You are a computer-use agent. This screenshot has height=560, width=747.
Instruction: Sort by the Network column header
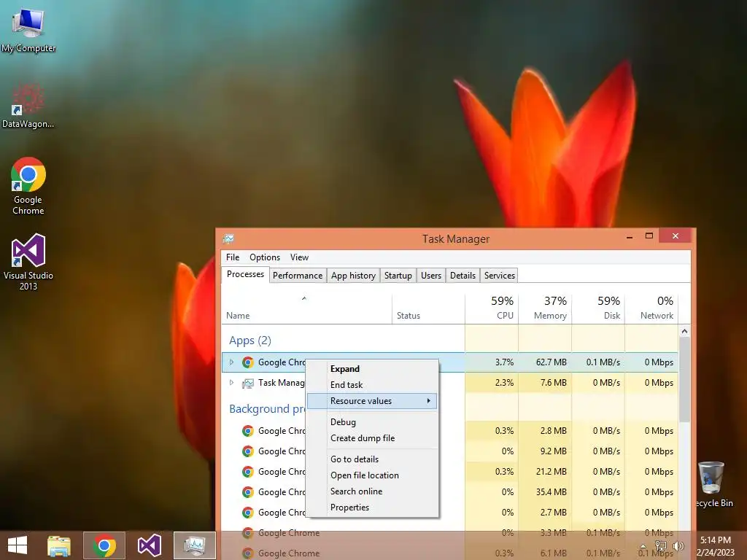(651, 308)
